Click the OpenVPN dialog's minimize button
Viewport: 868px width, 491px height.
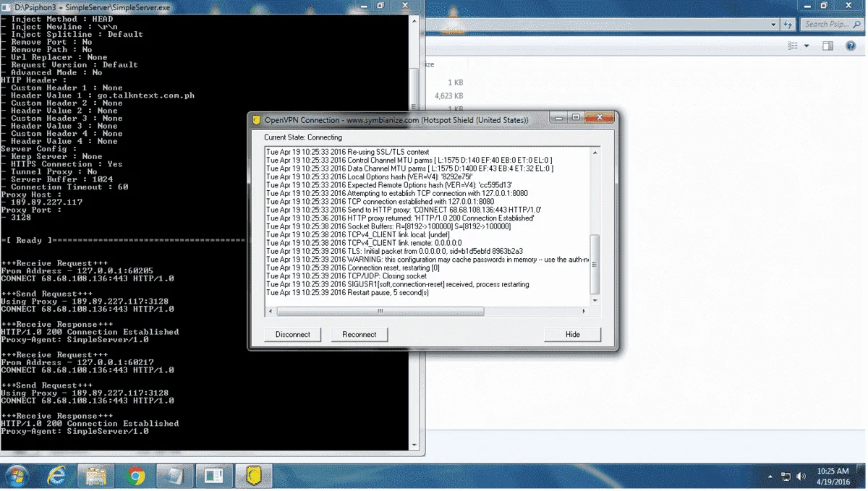coord(559,118)
